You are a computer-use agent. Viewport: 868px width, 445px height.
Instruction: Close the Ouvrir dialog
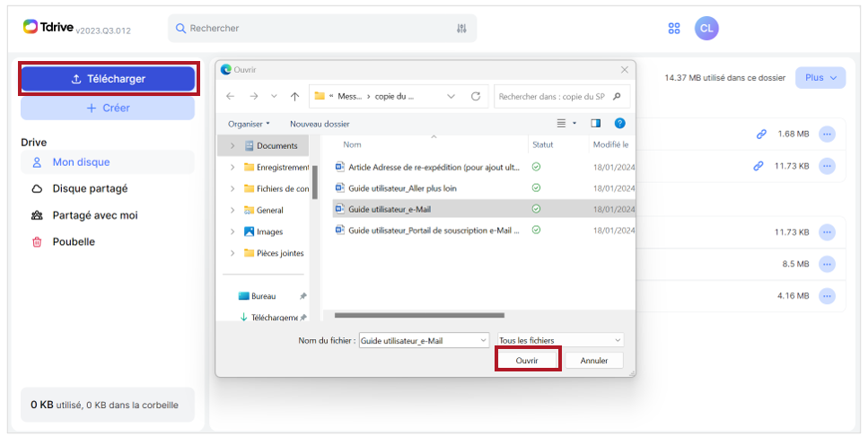[625, 70]
